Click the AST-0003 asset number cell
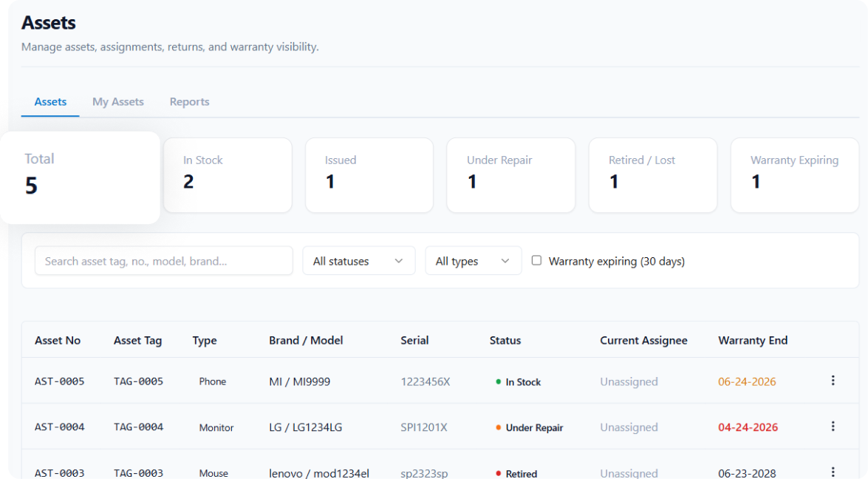 [59, 473]
